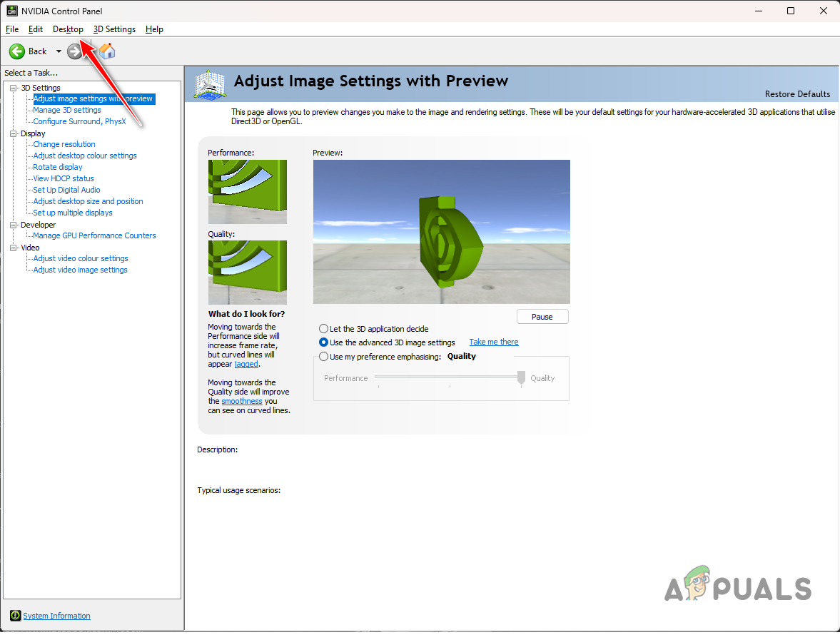Image resolution: width=840 pixels, height=635 pixels.
Task: Click the Home icon in the toolbar
Action: (107, 51)
